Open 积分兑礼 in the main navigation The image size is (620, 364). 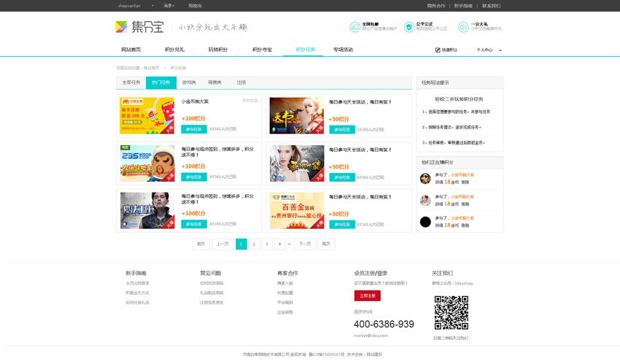[x=175, y=50]
